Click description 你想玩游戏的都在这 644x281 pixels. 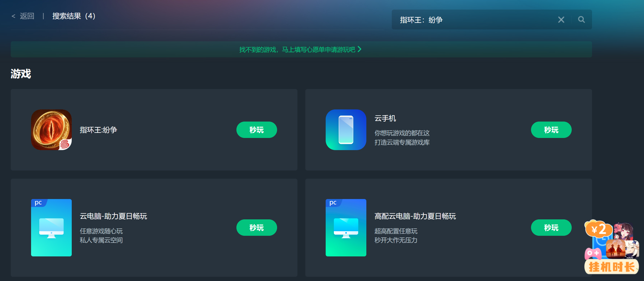(x=402, y=133)
